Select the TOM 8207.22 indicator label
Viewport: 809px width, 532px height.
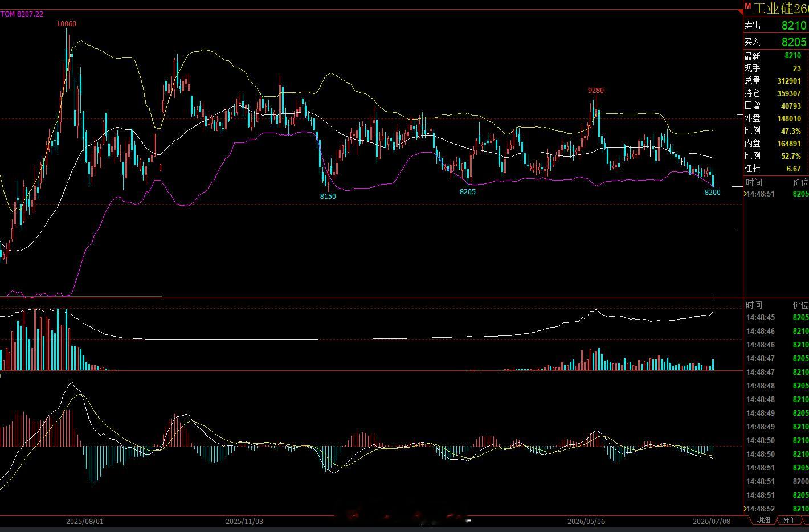(22, 14)
